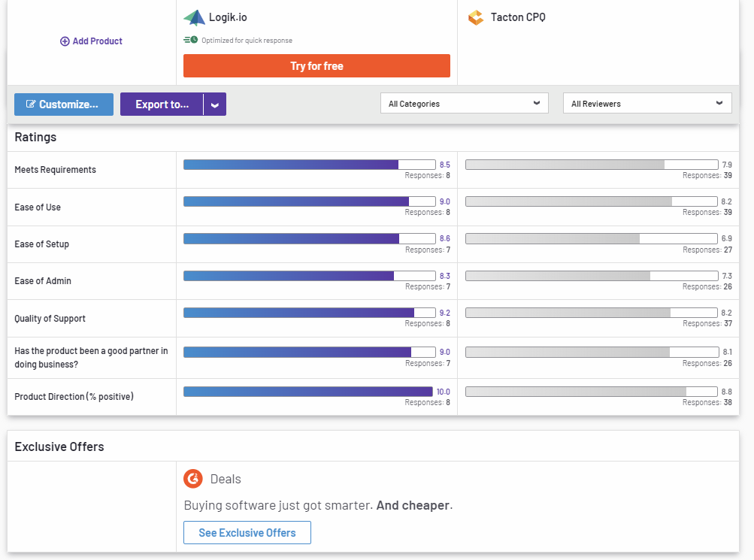Click the Product Direction (% positive) label

[74, 397]
